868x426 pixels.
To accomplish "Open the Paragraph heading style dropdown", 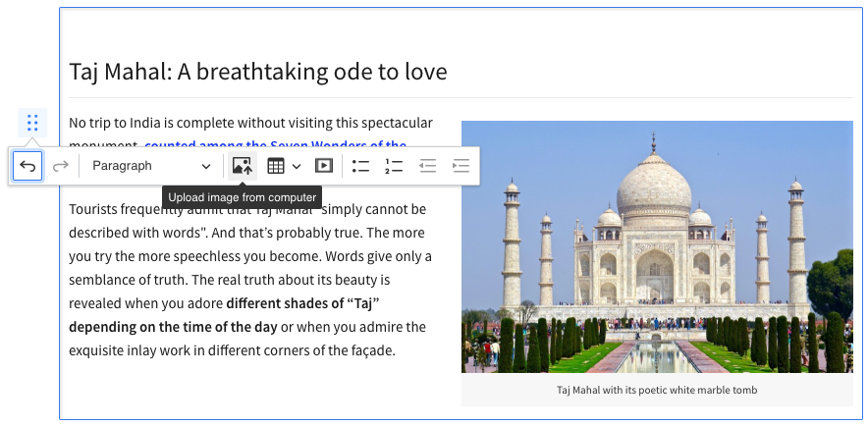I will [x=151, y=166].
